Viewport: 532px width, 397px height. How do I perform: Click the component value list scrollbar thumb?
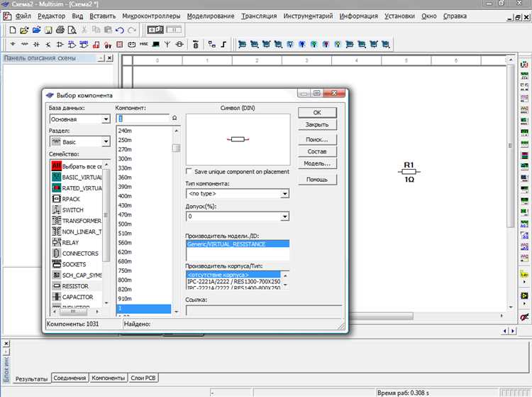(176, 148)
